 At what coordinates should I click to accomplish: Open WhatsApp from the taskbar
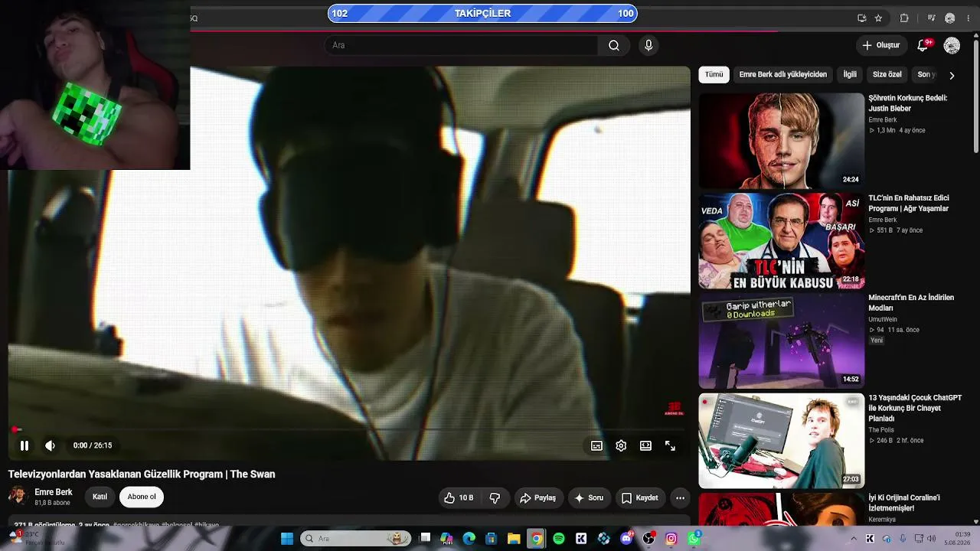694,539
